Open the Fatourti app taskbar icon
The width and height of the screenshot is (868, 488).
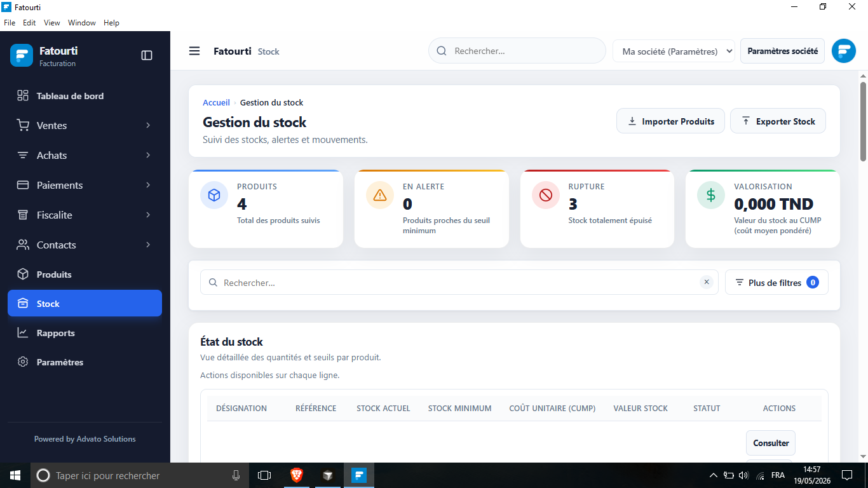pyautogui.click(x=359, y=475)
